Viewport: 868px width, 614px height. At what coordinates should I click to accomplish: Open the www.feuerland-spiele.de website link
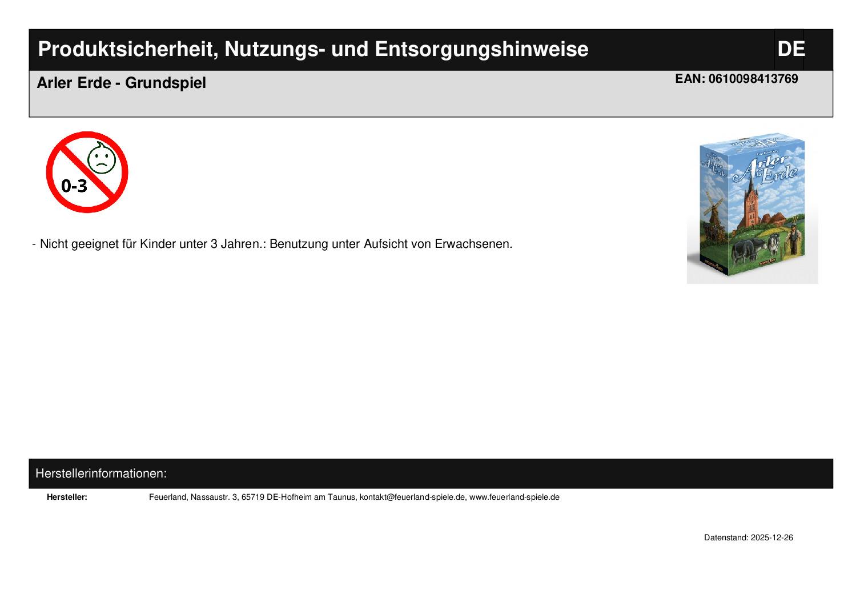click(x=514, y=497)
